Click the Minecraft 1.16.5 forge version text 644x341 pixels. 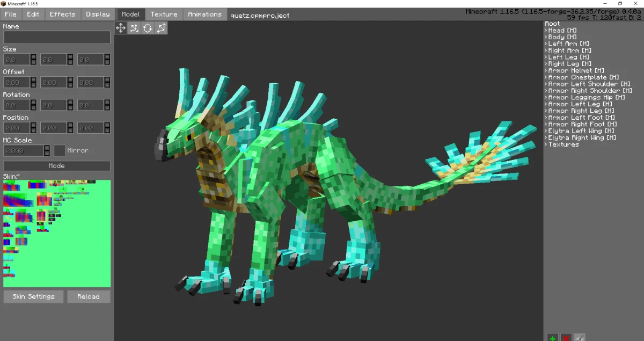click(554, 12)
